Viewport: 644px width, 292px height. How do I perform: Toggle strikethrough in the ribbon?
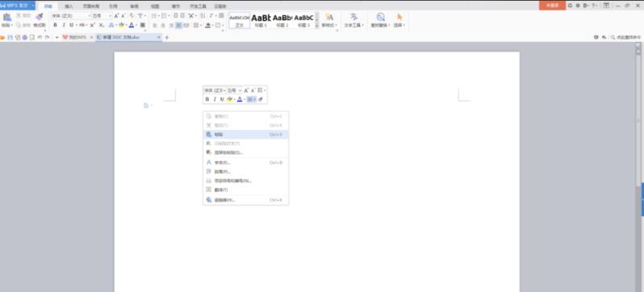point(82,25)
